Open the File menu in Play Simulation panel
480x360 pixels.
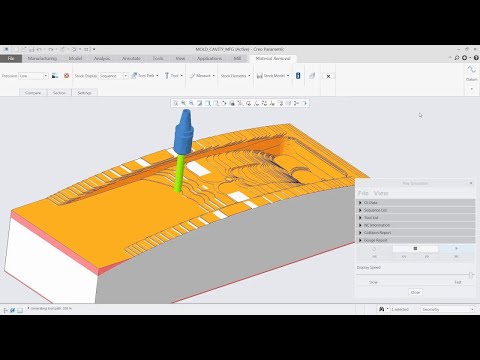coord(363,193)
